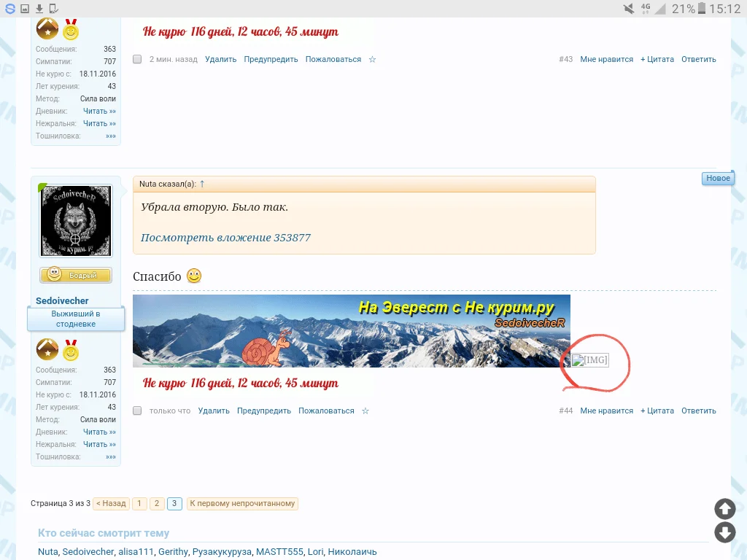747x560 pixels.
Task: Click the '2 мин. назад' timestamp
Action: click(x=174, y=59)
